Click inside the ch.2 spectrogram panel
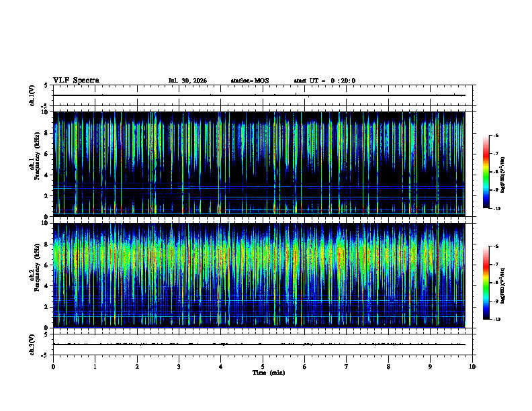532x411 pixels. [259, 275]
